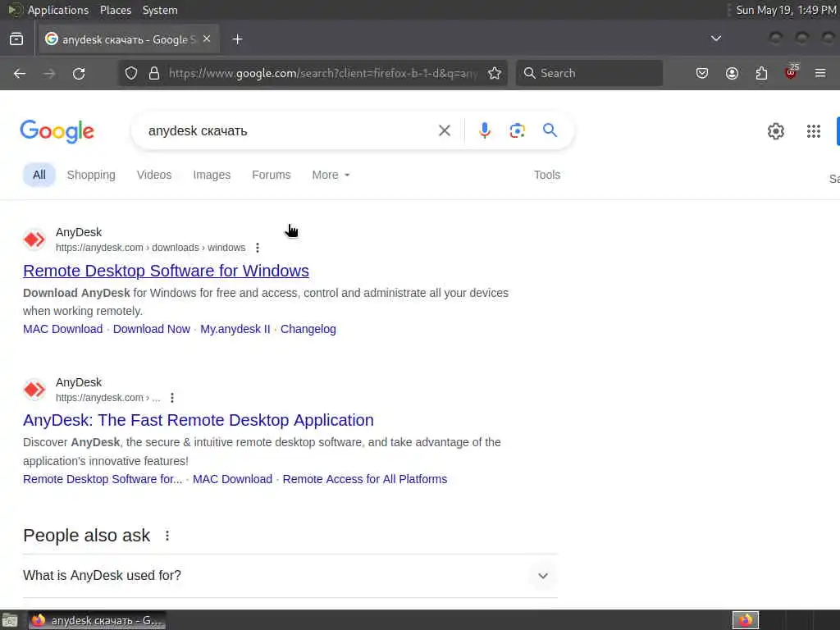Click the first AnyDesk result favicon
The image size is (840, 630).
coord(34,240)
